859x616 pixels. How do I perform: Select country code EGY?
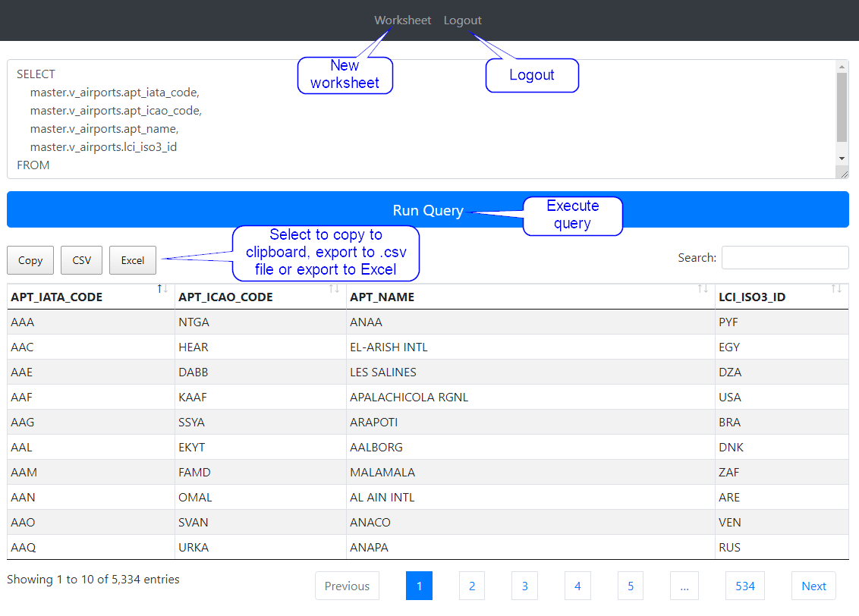[782, 347]
